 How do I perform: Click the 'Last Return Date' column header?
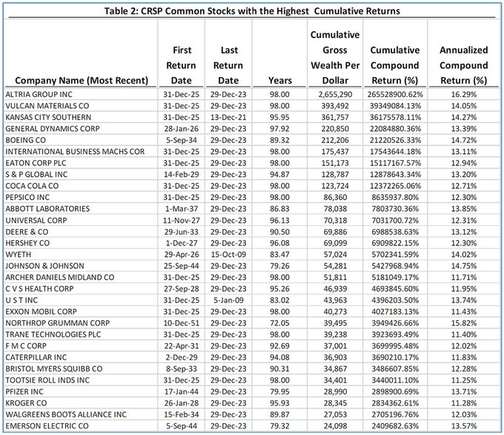pos(228,65)
